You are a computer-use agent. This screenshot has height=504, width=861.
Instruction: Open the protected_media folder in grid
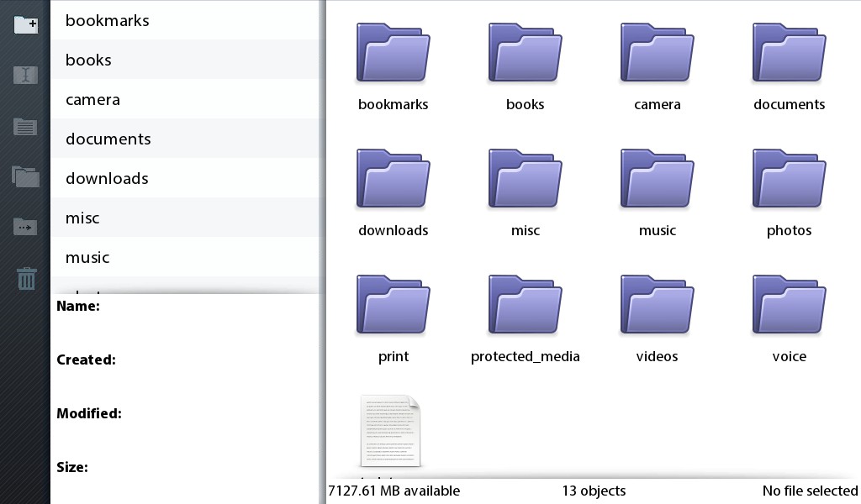click(525, 306)
